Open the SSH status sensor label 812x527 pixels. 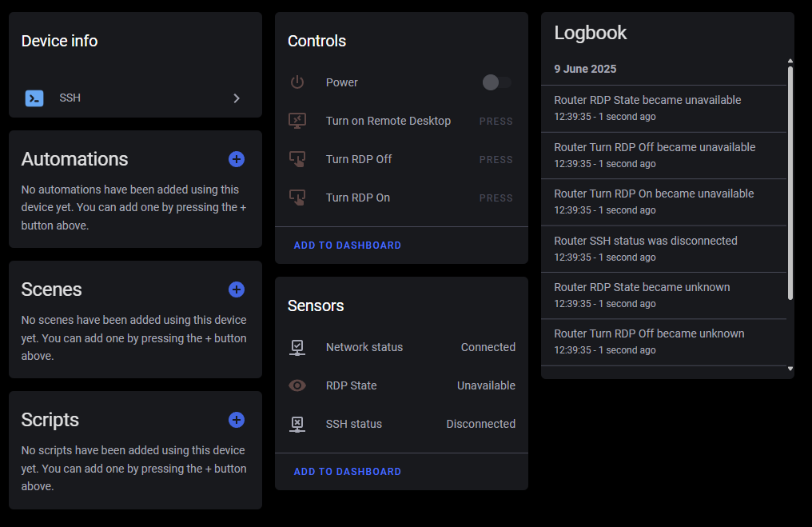coord(354,424)
